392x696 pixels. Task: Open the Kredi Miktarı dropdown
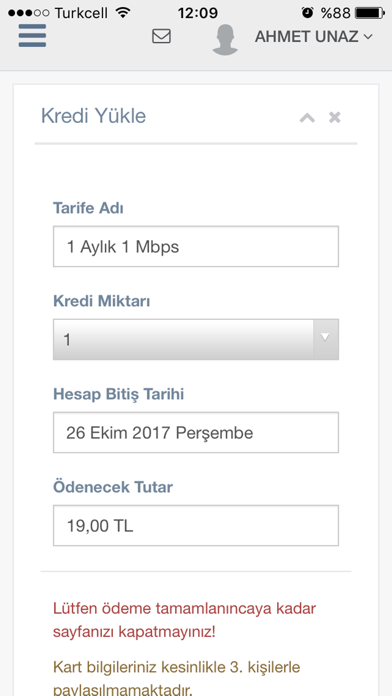196,339
